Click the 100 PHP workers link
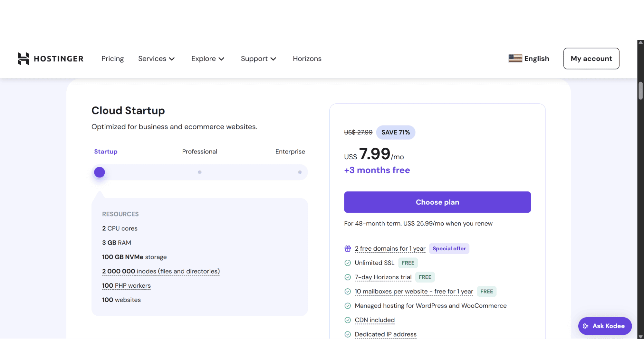The width and height of the screenshot is (644, 362). 126,286
